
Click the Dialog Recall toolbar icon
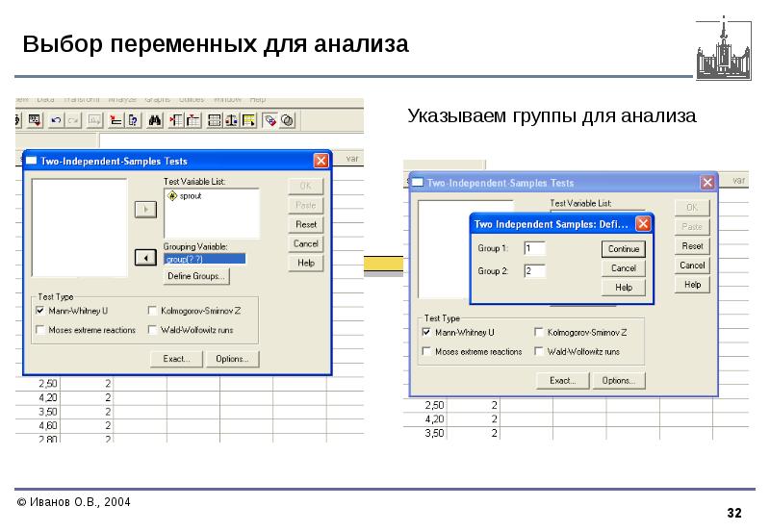[x=34, y=120]
